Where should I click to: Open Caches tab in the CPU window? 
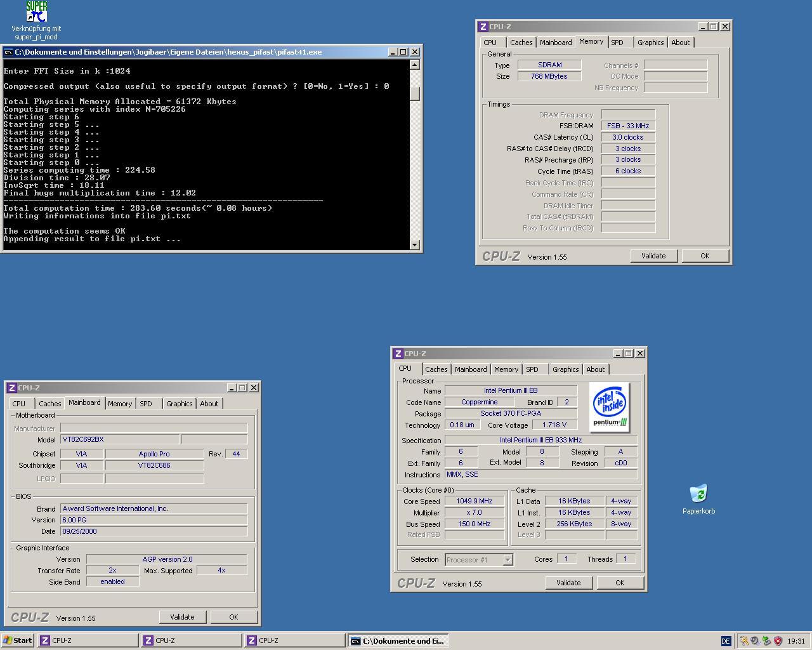[436, 369]
